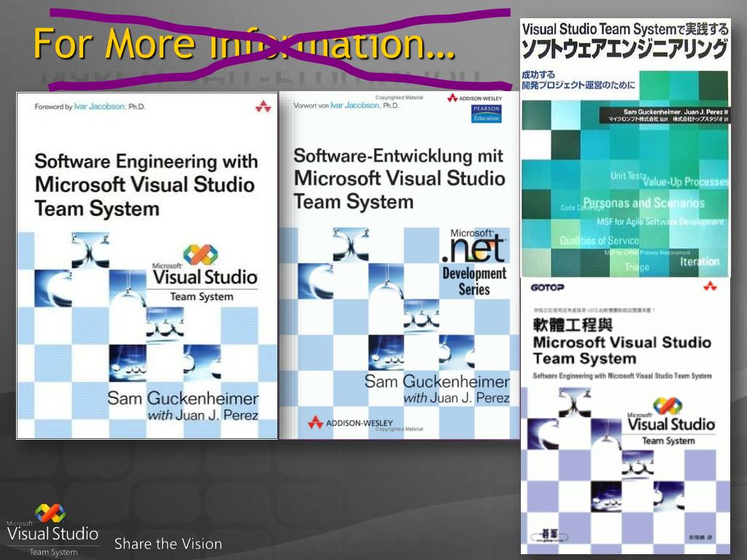Click 'Qualities of Service' on Japanese cover
The height and width of the screenshot is (560, 747).
600,241
